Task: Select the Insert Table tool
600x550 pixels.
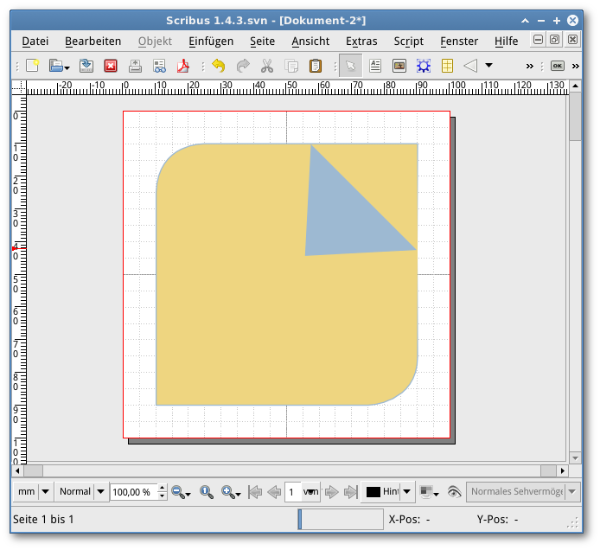Action: click(447, 66)
